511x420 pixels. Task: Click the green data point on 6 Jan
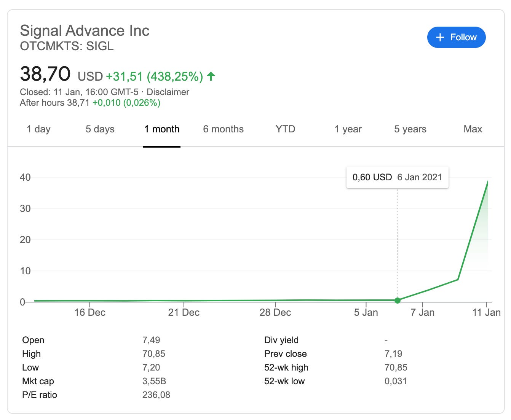point(398,301)
